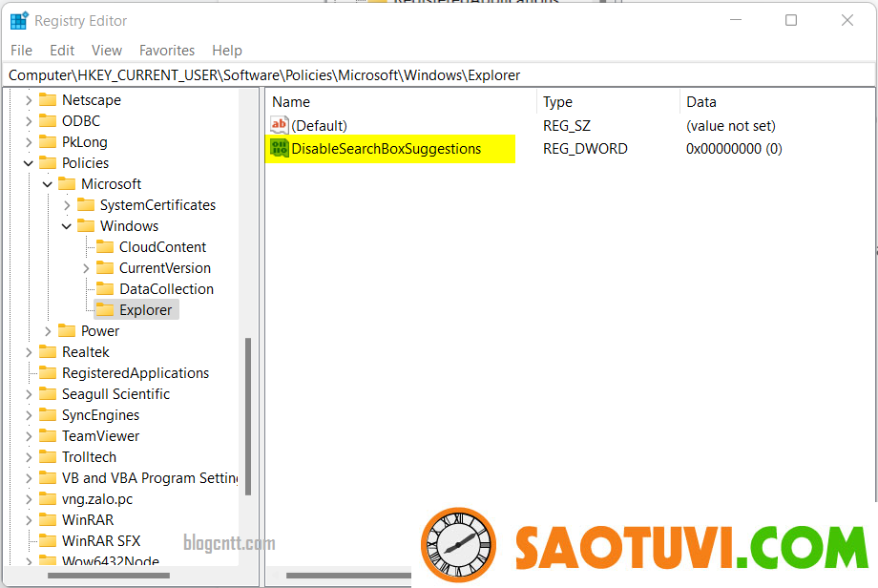The image size is (878, 588).
Task: Click the values pane horizontal scrollbar thumb
Action: coord(349,576)
